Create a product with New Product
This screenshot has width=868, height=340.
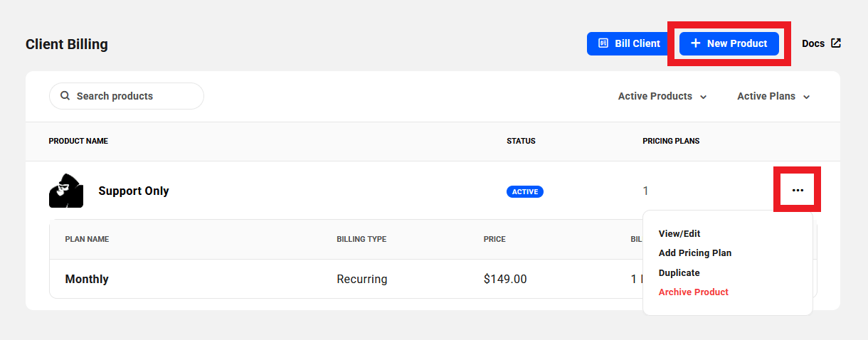point(729,43)
